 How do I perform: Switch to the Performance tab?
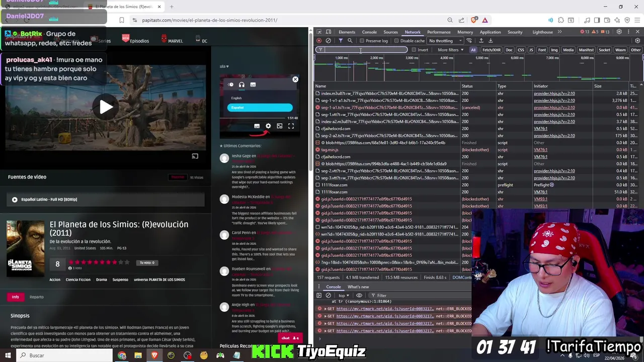tap(439, 32)
